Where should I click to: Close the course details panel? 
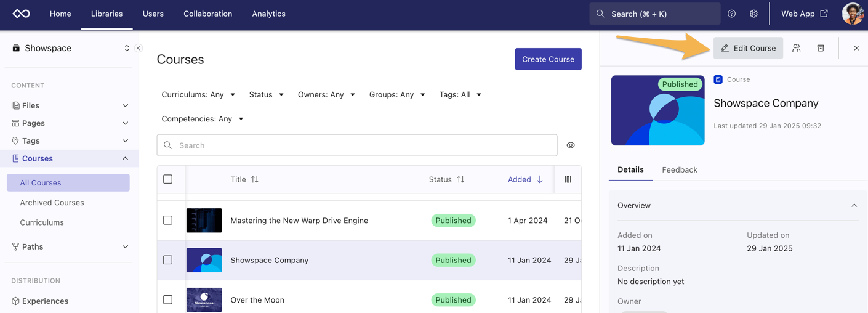(856, 48)
